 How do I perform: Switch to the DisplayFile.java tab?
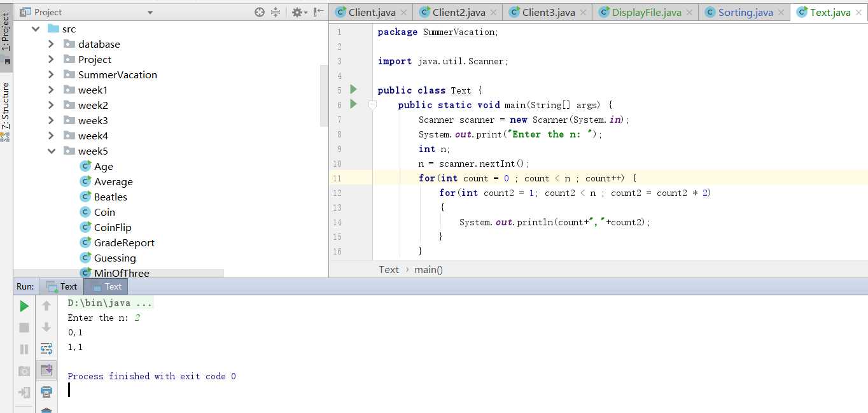coord(645,12)
